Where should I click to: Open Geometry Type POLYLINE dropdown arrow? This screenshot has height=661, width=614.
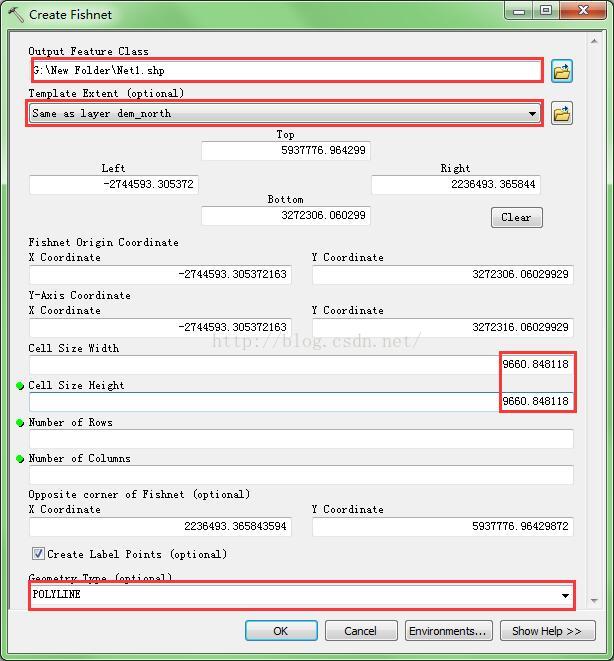565,595
